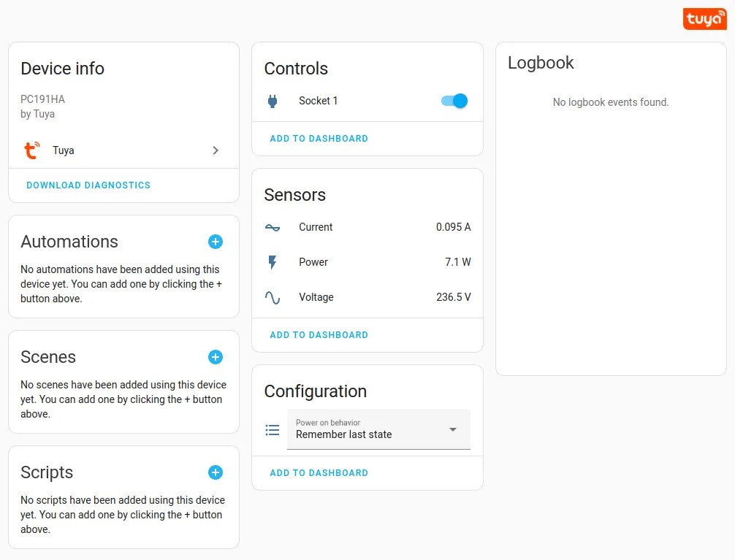
Task: Open the Power on behavior dropdown
Action: point(454,430)
